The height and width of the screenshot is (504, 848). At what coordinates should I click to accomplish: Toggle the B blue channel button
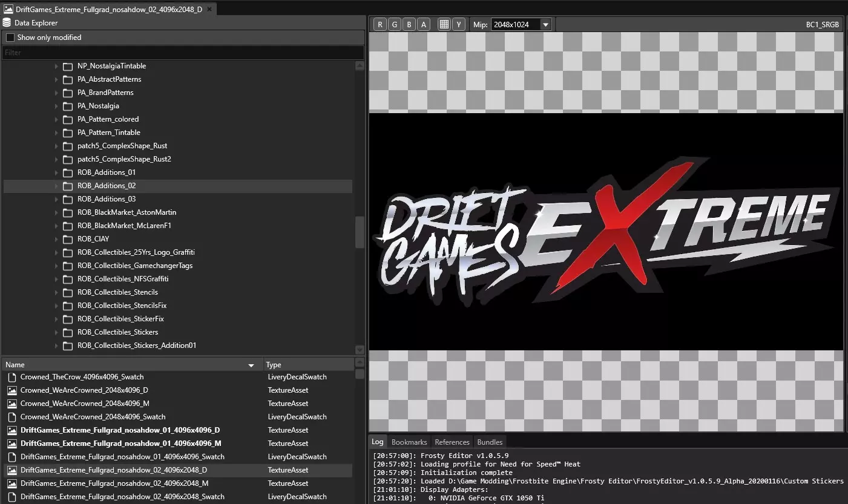pos(409,24)
